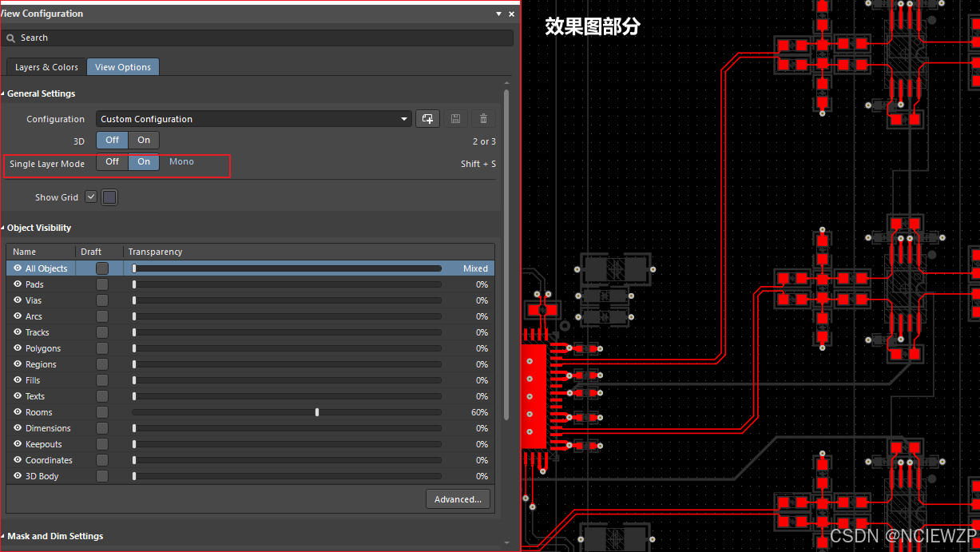Select the View Options tab
Viewport: 980px width, 552px height.
(x=123, y=67)
